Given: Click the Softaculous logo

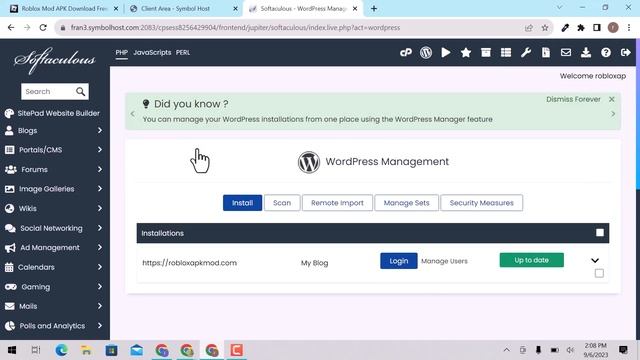Looking at the screenshot, I should [55, 60].
